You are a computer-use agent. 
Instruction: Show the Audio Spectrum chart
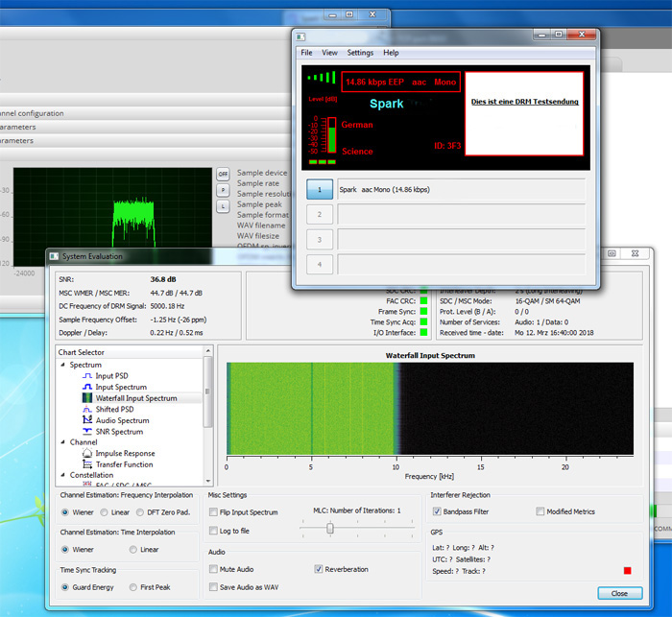[122, 420]
